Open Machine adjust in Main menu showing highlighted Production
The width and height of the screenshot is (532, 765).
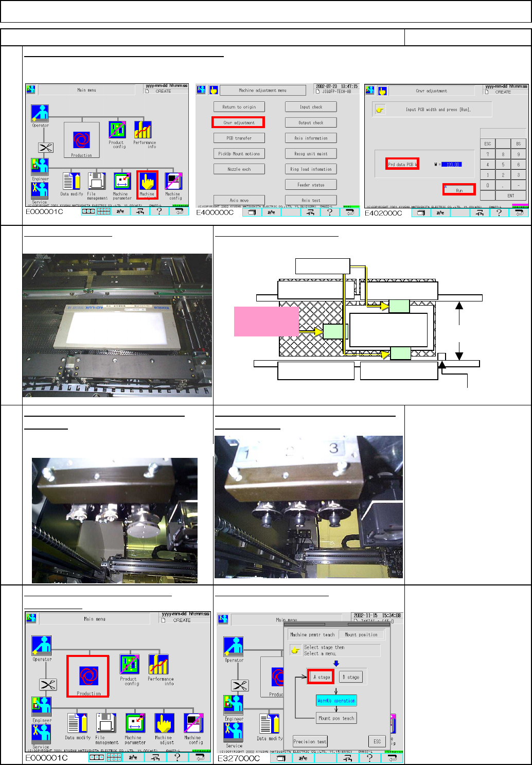tap(164, 728)
